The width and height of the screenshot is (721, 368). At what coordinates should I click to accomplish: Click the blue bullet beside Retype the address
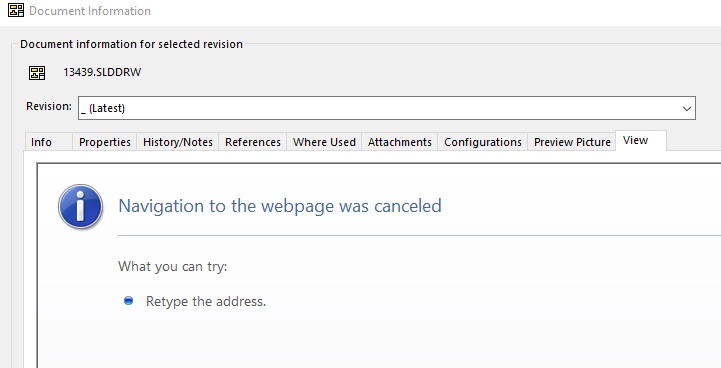pos(128,301)
